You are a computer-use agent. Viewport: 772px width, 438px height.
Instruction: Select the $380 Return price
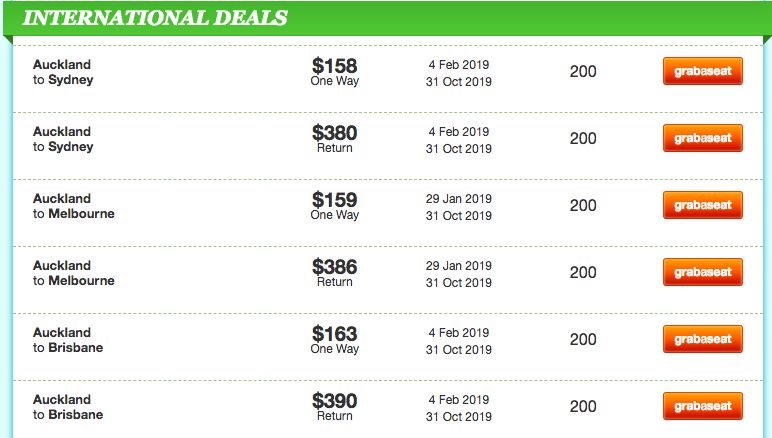pos(335,139)
